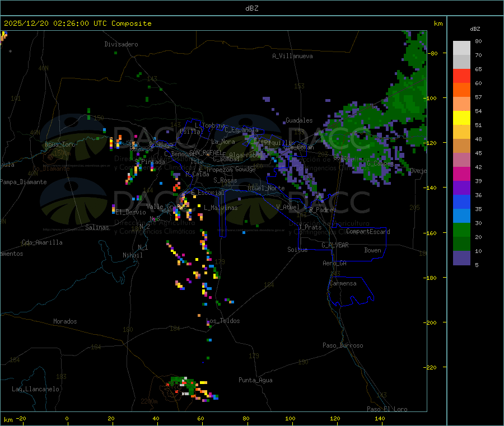Click the El_Desvio map label
Image resolution: width=504 pixels, height=426 pixels.
click(x=130, y=212)
